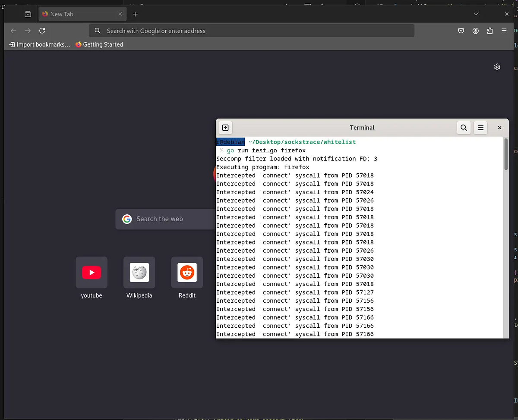The image size is (518, 420).
Task: Open the Firefox application menu
Action: (504, 31)
